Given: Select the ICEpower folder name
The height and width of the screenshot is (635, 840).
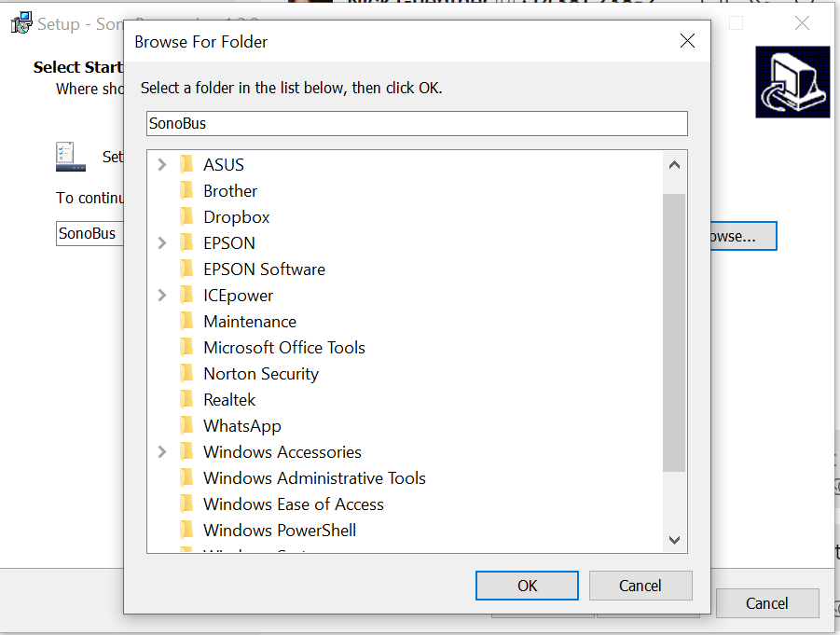Looking at the screenshot, I should coord(239,296).
